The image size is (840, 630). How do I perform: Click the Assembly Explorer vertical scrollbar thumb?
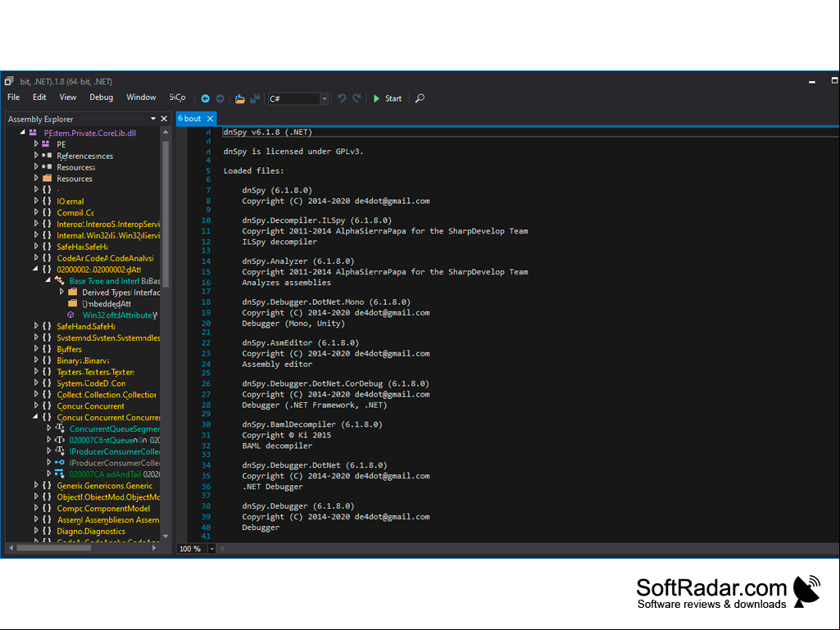click(x=166, y=215)
